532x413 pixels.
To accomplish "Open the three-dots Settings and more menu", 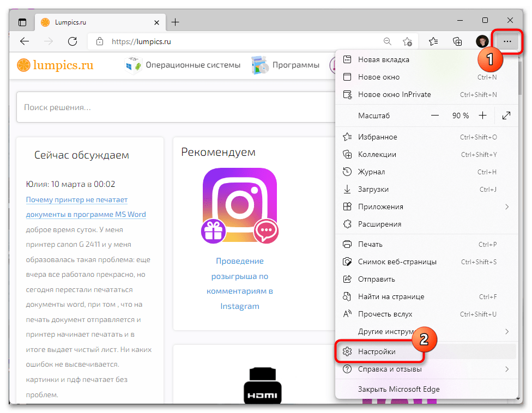I will coord(507,41).
